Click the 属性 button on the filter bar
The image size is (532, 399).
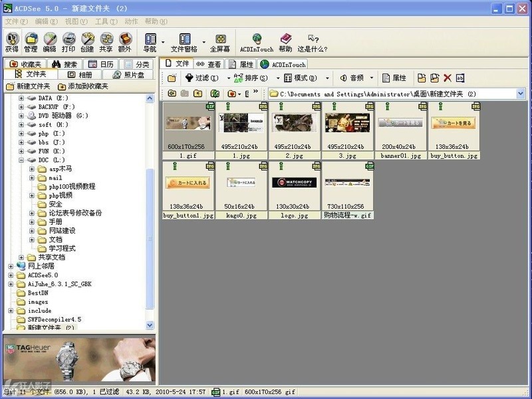(396, 78)
